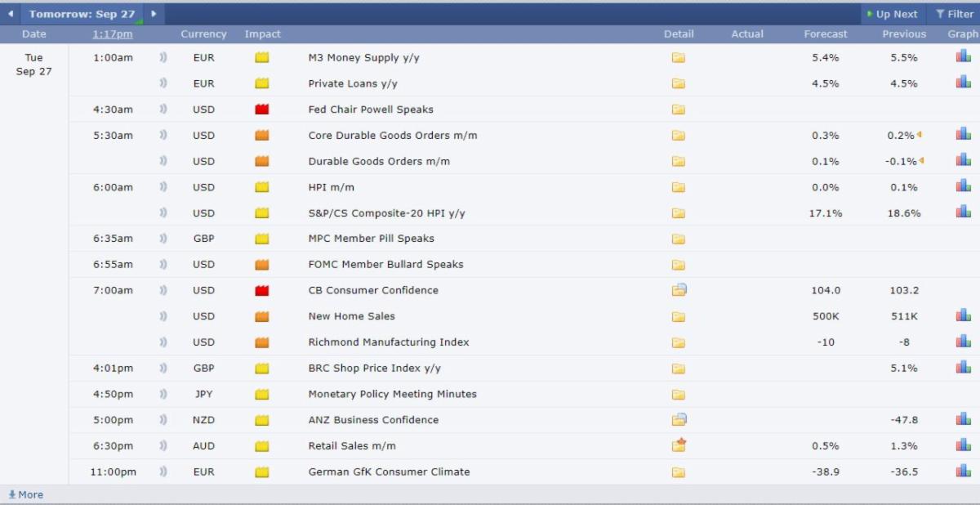Click previous value -47.8

click(904, 420)
